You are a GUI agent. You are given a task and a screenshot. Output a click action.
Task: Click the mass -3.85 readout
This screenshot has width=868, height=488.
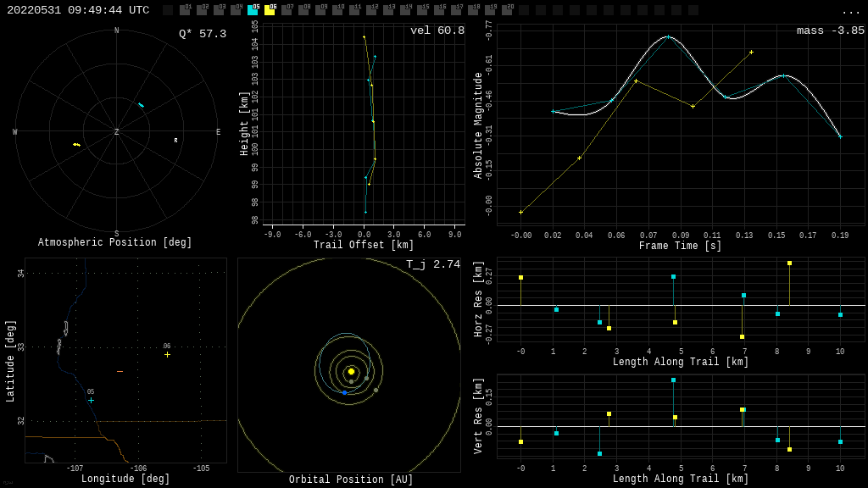coord(830,30)
